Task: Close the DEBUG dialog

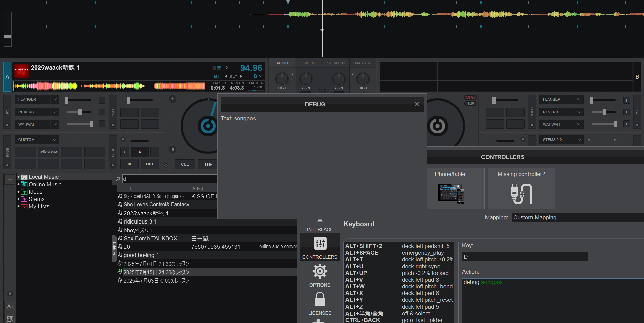Action: [417, 104]
